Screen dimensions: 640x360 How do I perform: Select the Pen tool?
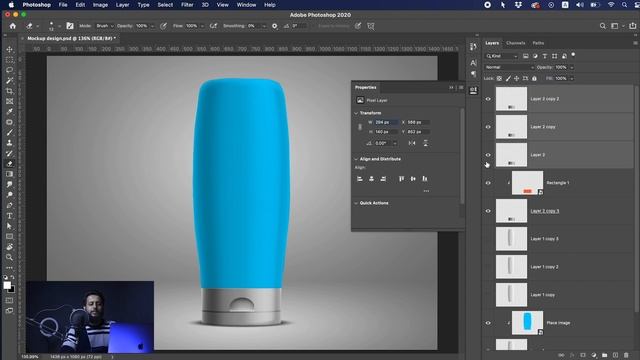9,205
